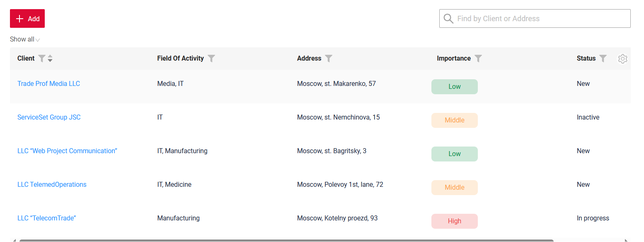Click the Middle importance badge for ServiceSet Group
Viewport: 644px width, 242px height.
pyautogui.click(x=454, y=120)
